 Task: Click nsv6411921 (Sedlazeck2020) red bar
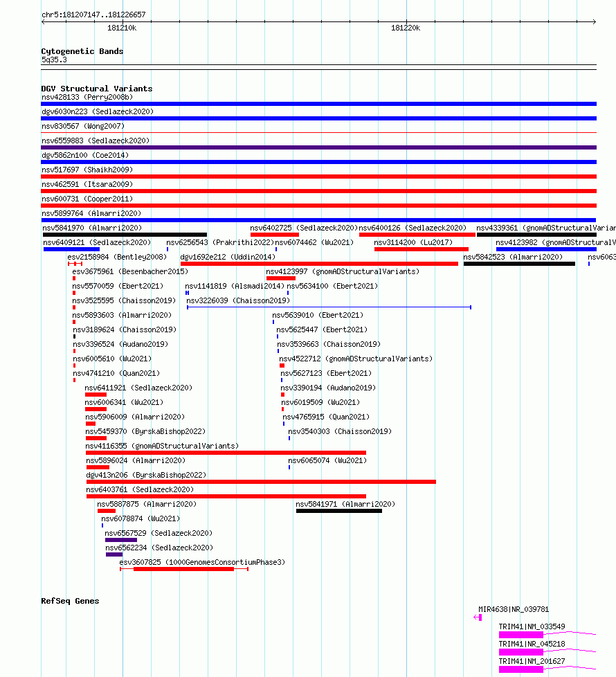point(96,395)
